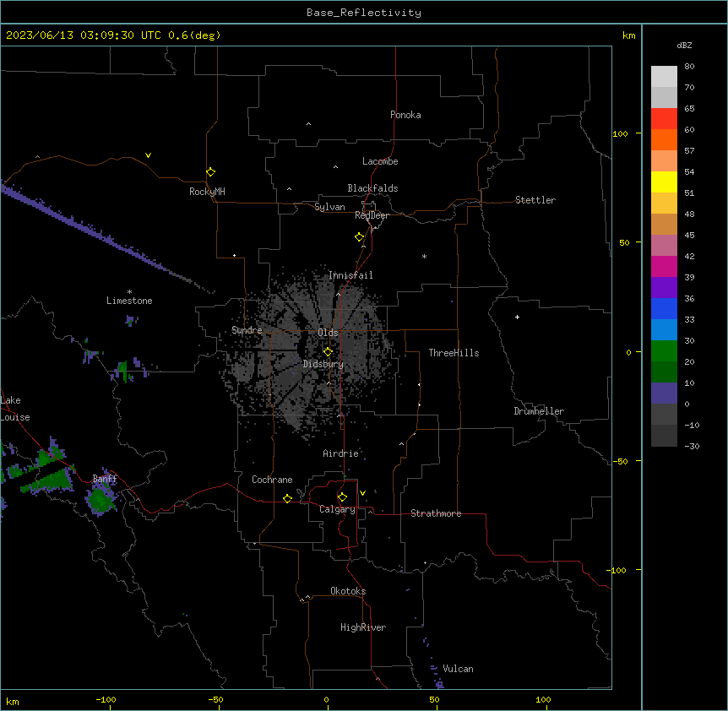Choose the magenta 42–39 dBZ swatch
The width and height of the screenshot is (728, 711).
(664, 266)
